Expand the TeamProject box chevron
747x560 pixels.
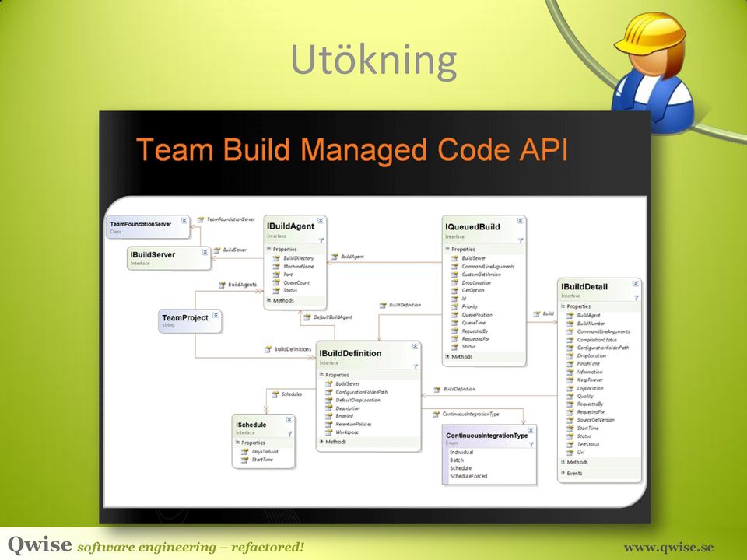pos(216,315)
